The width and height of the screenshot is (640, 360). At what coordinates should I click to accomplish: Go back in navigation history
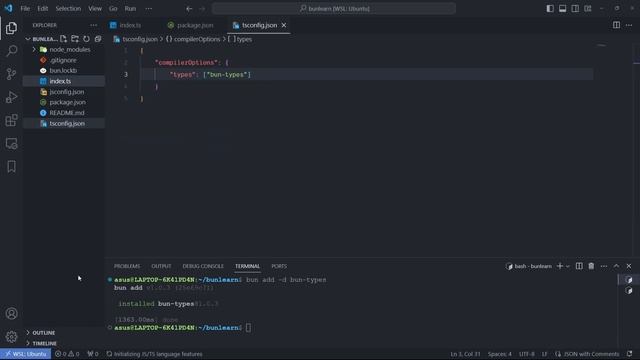(189, 9)
